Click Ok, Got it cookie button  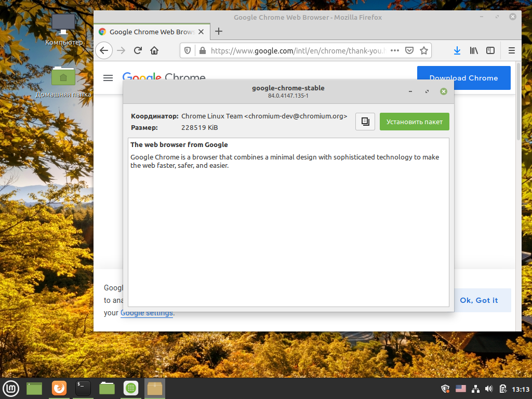(478, 300)
